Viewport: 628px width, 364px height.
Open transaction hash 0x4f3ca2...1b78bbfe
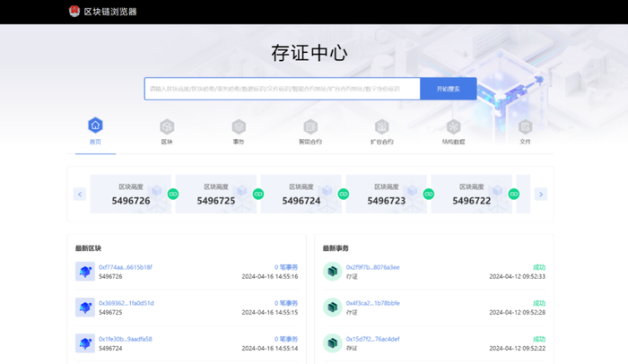(373, 303)
